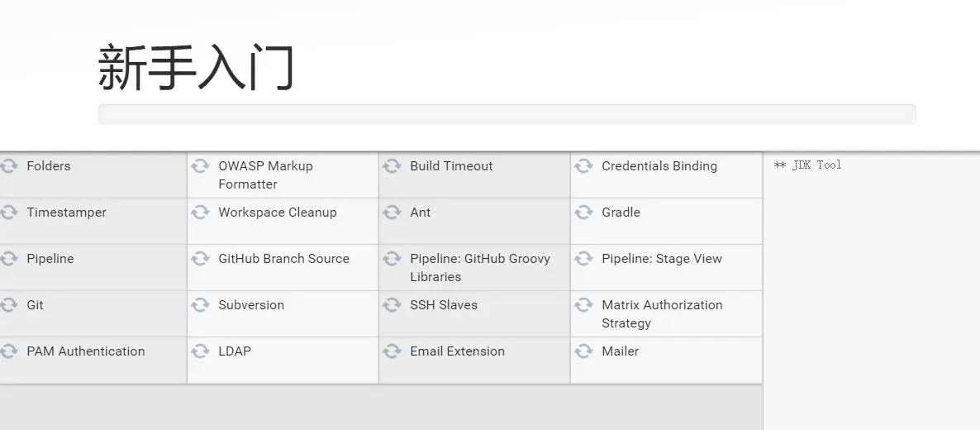Click the pending icon beside Build Timeout
Image resolution: width=980 pixels, height=430 pixels.
(x=392, y=166)
